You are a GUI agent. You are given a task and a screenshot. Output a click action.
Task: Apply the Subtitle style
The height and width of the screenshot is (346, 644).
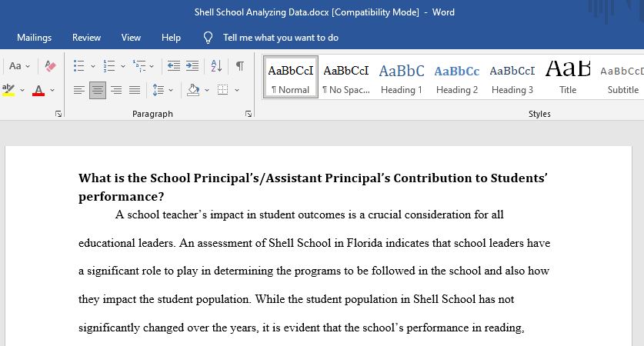(x=622, y=78)
